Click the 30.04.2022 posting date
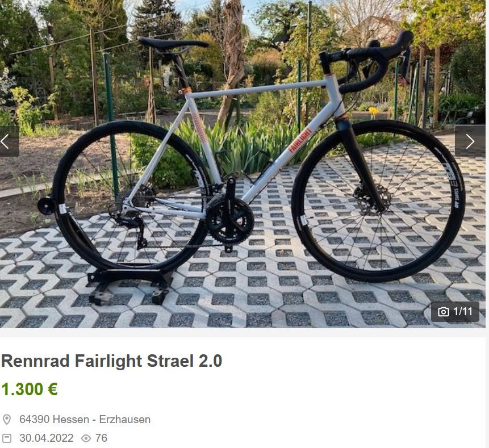This screenshot has width=489, height=448. (47, 438)
